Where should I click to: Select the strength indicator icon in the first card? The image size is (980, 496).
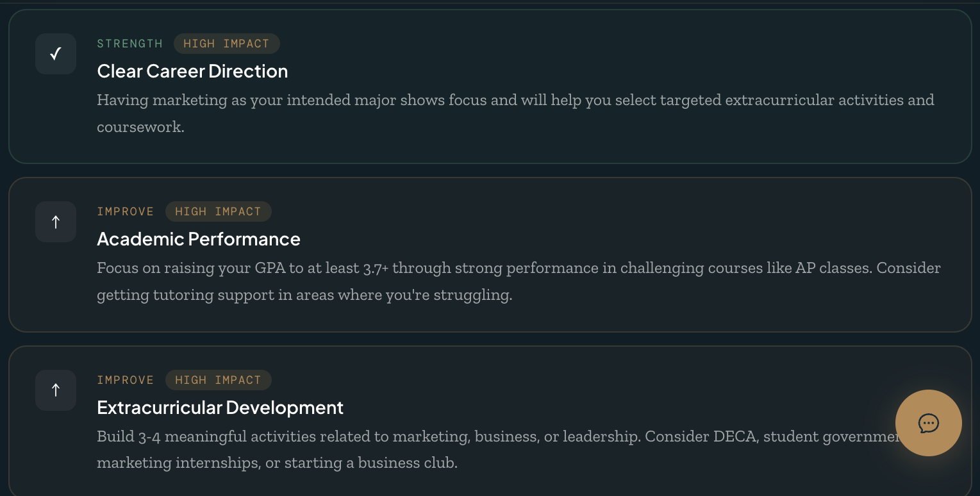pyautogui.click(x=55, y=54)
